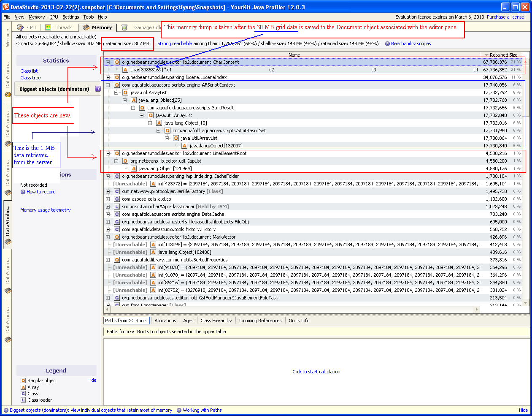
Task: Open the Memory usage telemetry link
Action: pyautogui.click(x=45, y=210)
